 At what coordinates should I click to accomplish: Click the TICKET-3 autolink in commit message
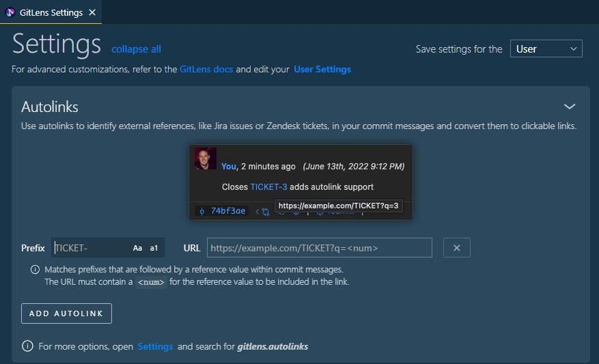(268, 186)
